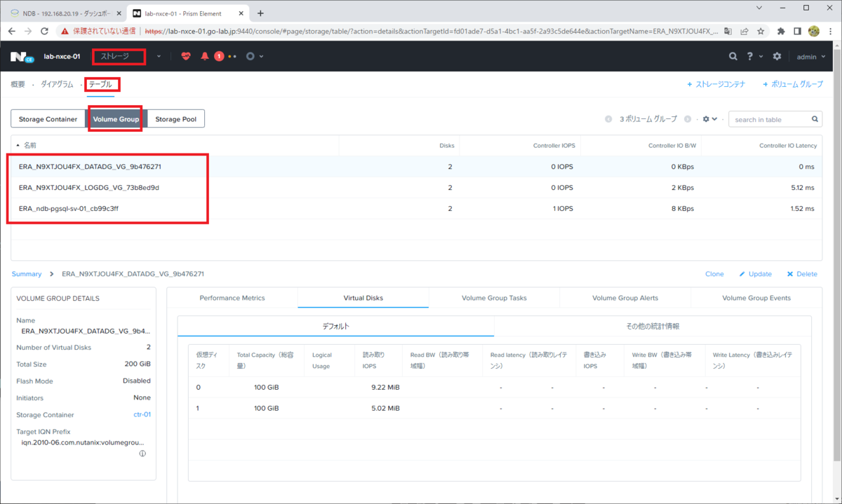Viewport: 842px width, 504px height.
Task: Go back in browser history
Action: point(11,31)
